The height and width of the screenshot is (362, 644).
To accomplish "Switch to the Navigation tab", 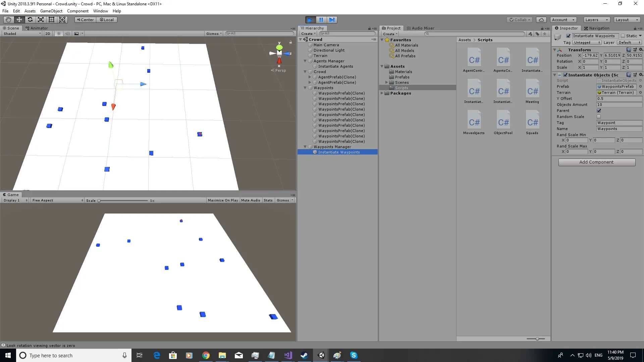I will pos(597,28).
